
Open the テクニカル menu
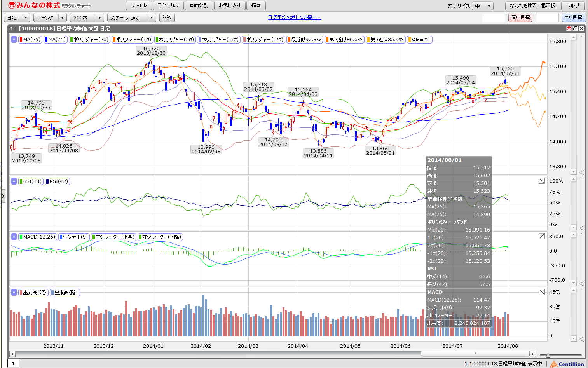168,5
